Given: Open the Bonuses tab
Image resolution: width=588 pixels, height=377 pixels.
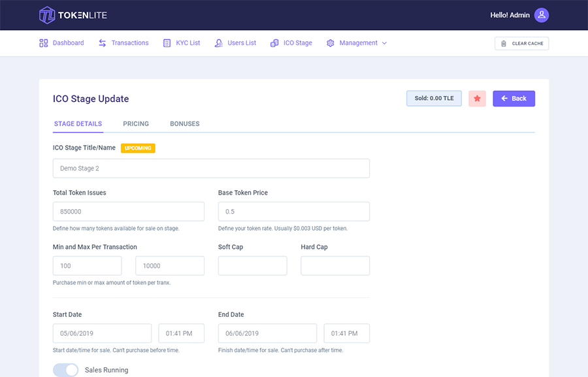Looking at the screenshot, I should coord(184,123).
